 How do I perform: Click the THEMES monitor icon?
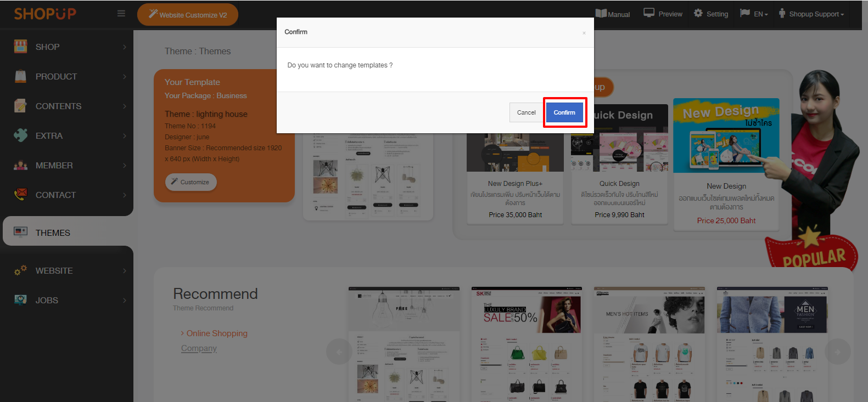20,232
